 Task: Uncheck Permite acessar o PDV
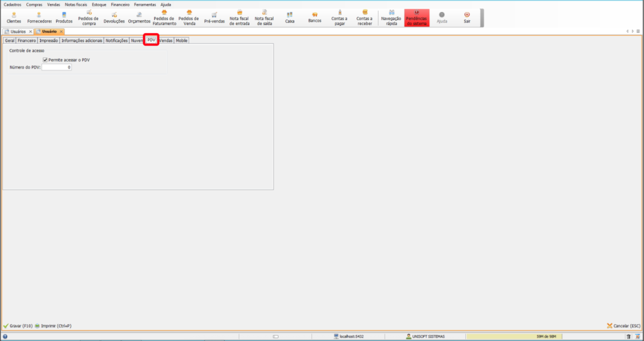pos(45,60)
